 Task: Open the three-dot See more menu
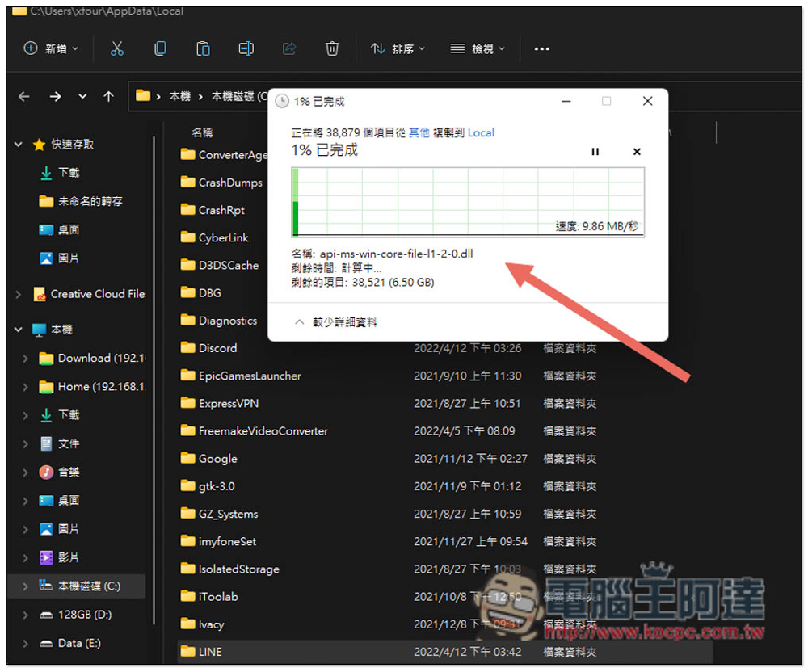click(x=541, y=49)
